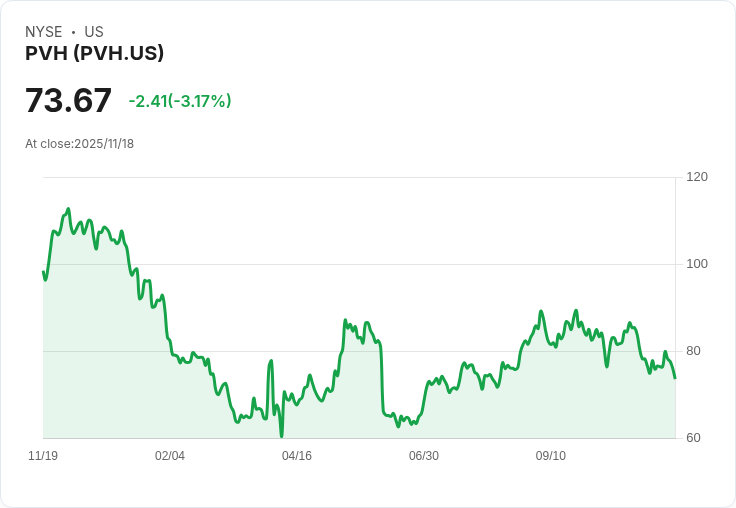Select the 02/04 x-axis date marker

pos(170,456)
